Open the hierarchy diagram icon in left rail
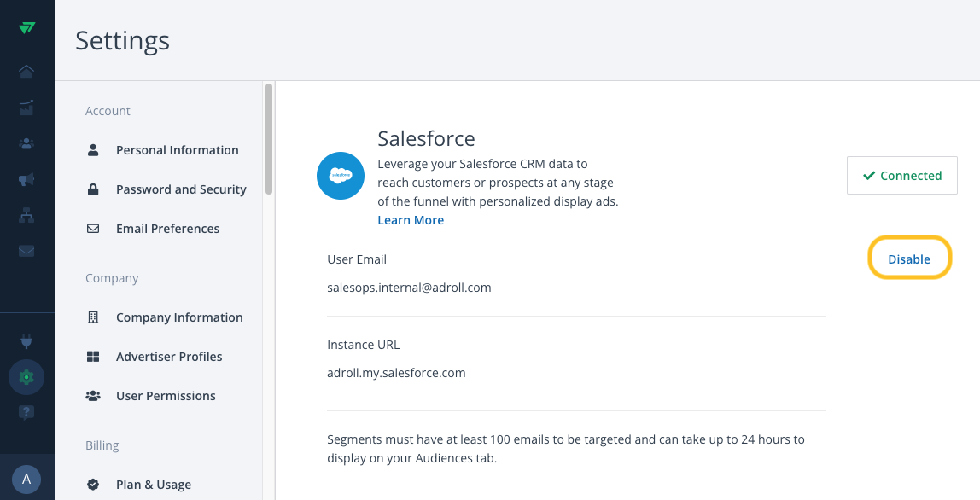980x500 pixels. point(26,215)
